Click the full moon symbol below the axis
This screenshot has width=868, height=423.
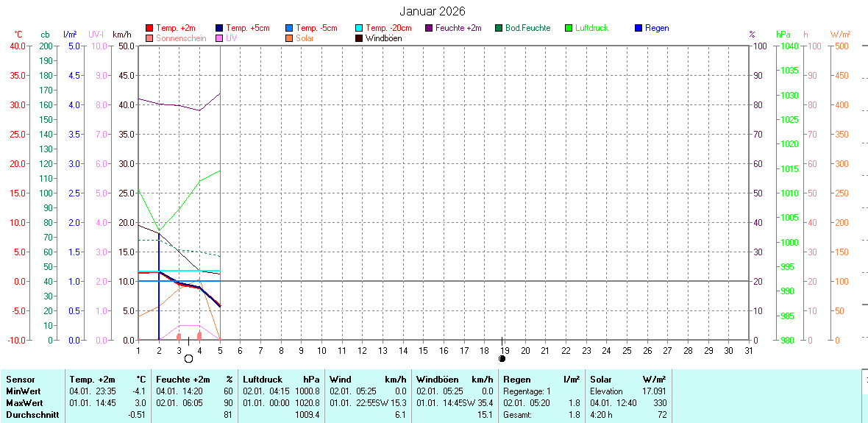(x=188, y=358)
